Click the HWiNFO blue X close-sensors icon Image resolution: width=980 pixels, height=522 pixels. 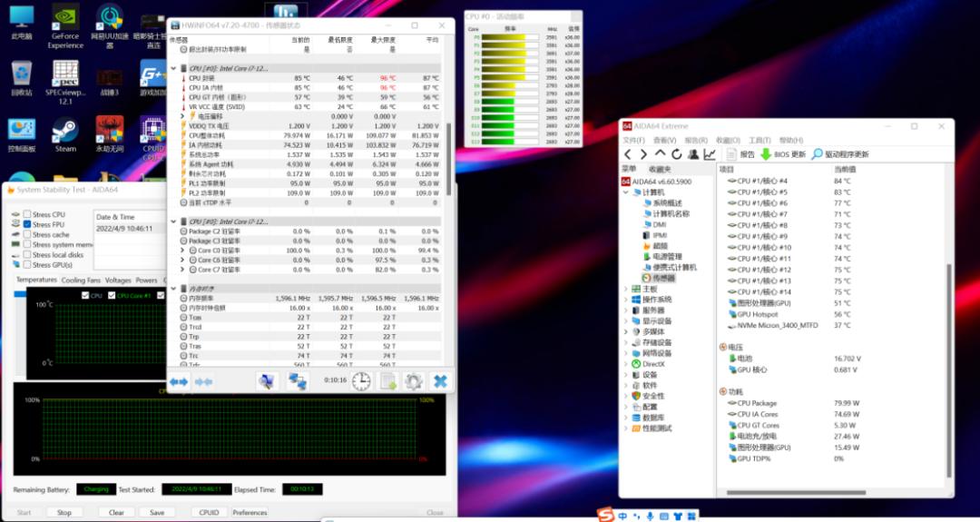(440, 381)
